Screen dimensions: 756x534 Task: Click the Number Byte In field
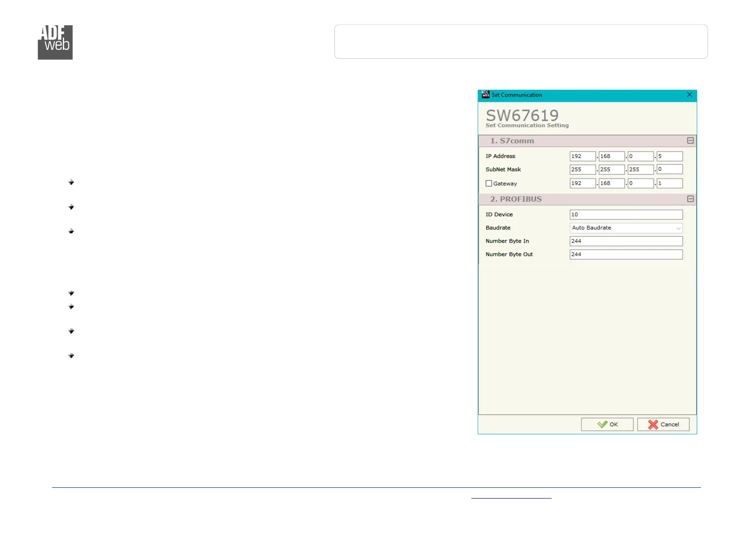tap(626, 241)
